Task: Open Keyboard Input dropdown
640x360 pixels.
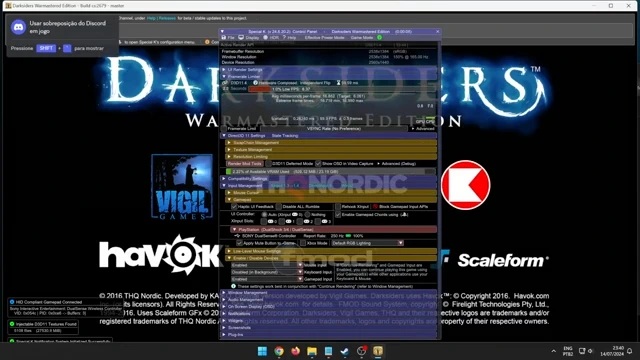Action: (x=267, y=272)
